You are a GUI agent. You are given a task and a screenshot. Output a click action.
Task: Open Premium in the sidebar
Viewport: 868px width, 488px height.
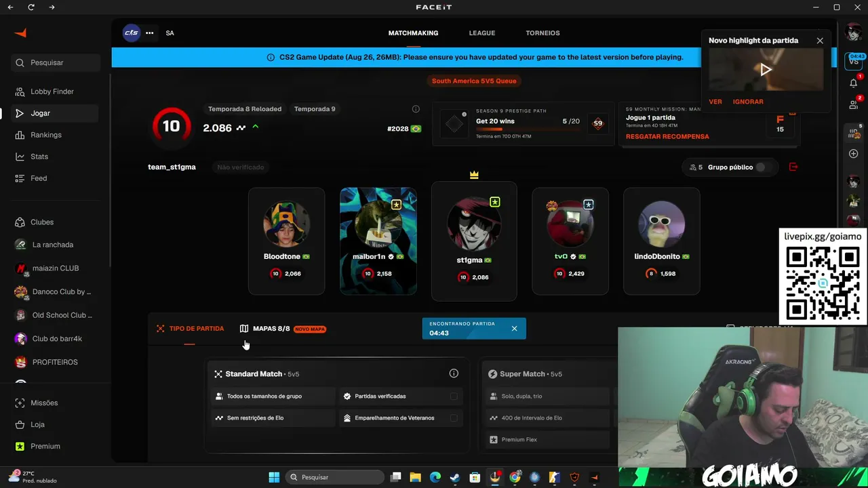tap(56, 446)
